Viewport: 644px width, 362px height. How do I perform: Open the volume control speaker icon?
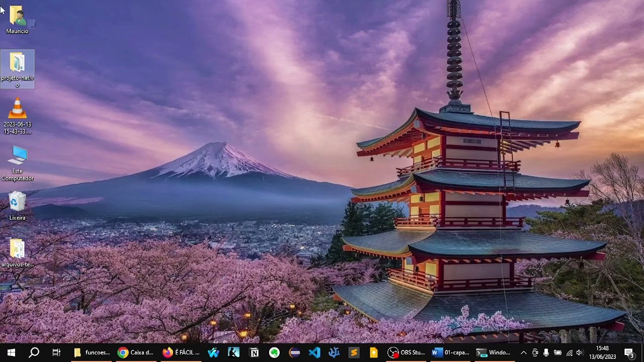tap(580, 352)
